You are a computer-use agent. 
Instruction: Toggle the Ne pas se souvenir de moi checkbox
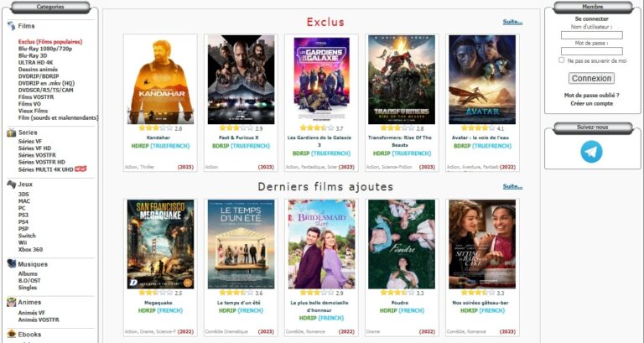[562, 60]
